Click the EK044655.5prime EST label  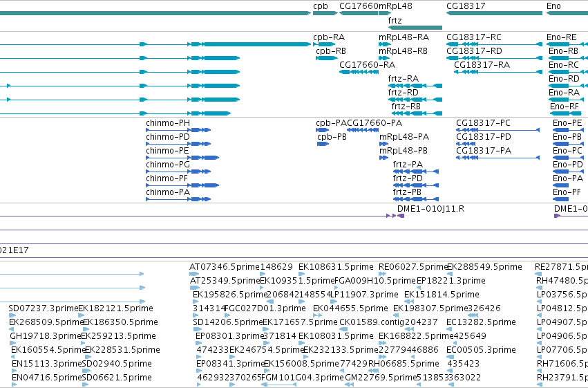point(350,308)
